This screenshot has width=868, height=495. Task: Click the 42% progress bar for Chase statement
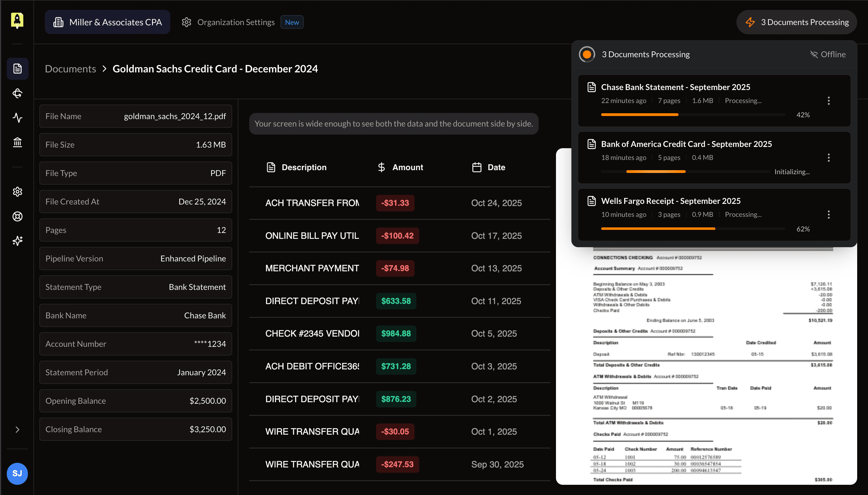click(x=693, y=114)
